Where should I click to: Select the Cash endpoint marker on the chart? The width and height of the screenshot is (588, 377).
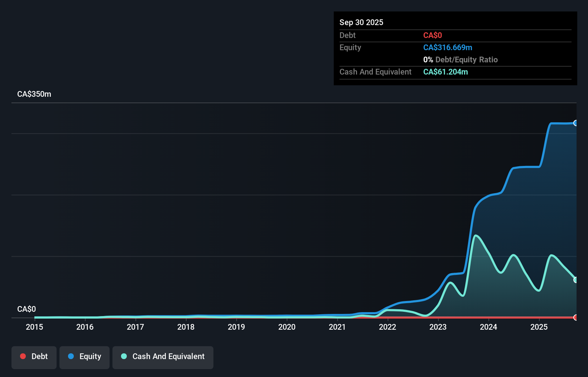coord(575,280)
